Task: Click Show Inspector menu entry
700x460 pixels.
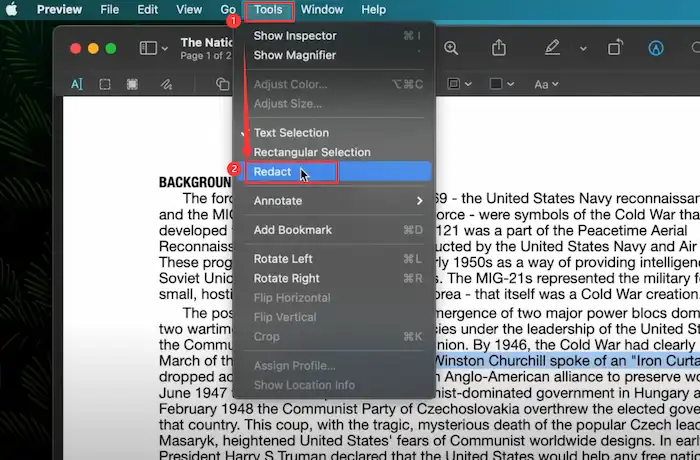Action: click(x=295, y=36)
